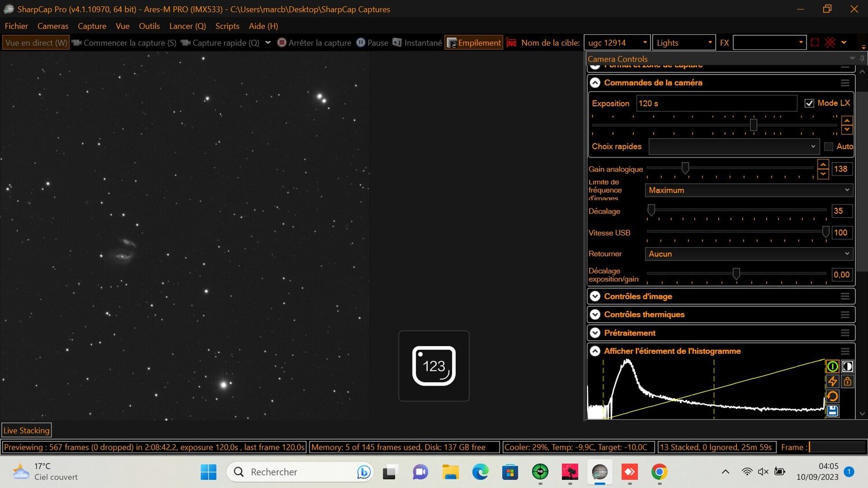Image resolution: width=868 pixels, height=488 pixels.
Task: Click the histogram reset circular arrow icon
Action: [x=832, y=397]
